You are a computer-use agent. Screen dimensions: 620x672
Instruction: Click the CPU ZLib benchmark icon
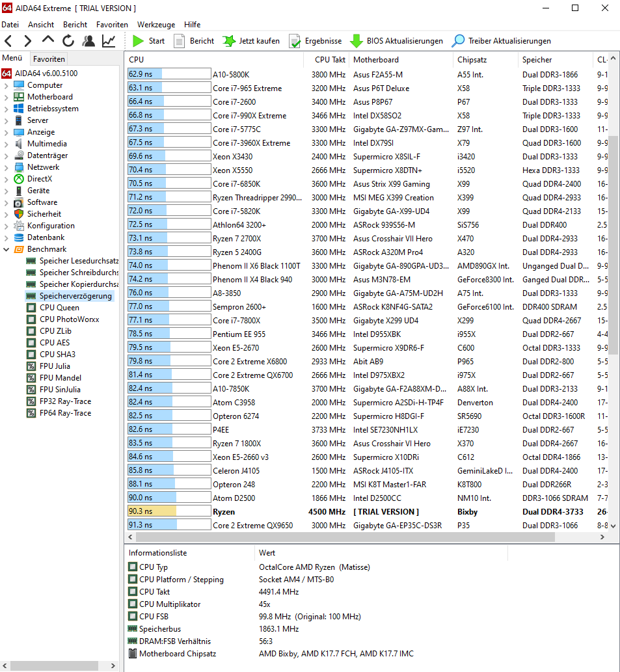[31, 331]
